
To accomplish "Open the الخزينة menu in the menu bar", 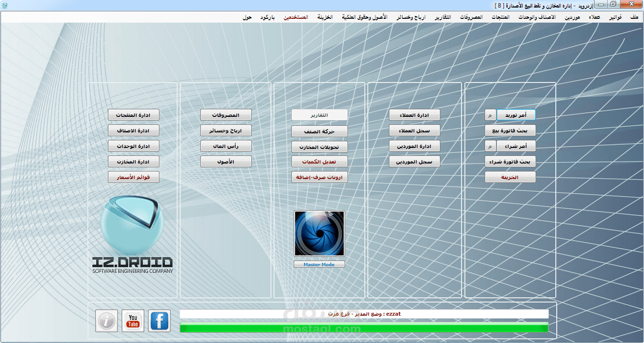I will pos(325,17).
